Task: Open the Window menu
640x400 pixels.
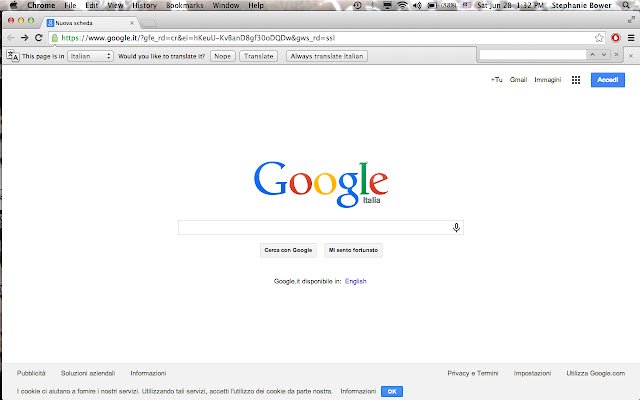Action: pyautogui.click(x=226, y=5)
